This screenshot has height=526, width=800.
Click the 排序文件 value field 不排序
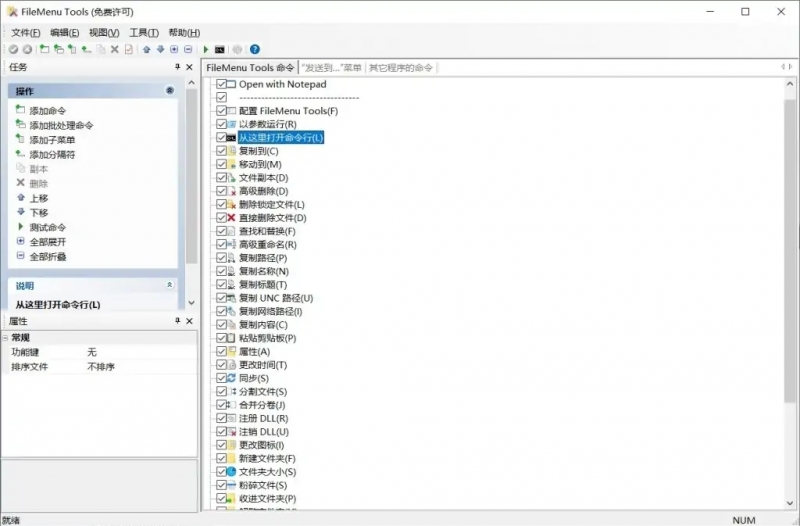tap(140, 367)
